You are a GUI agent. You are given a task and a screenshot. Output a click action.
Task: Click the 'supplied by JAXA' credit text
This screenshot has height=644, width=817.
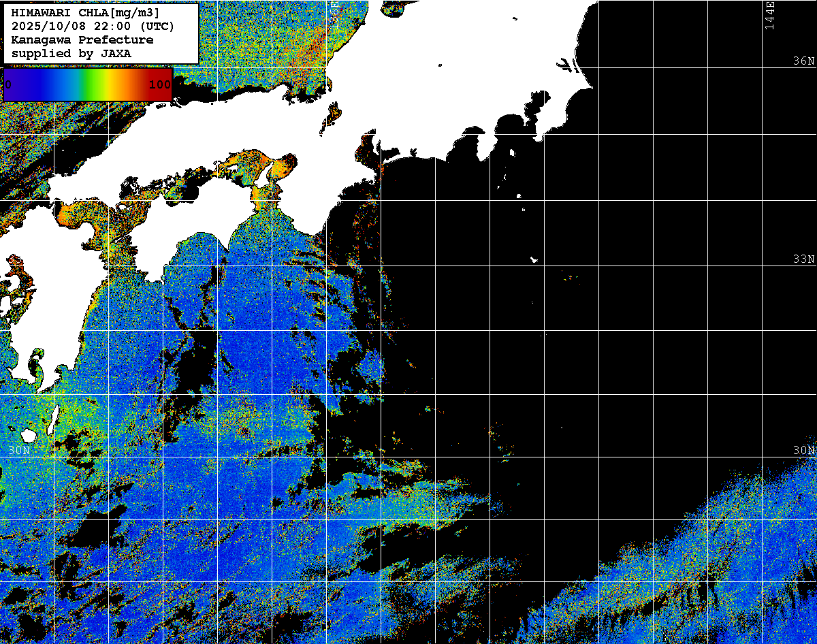(x=71, y=53)
